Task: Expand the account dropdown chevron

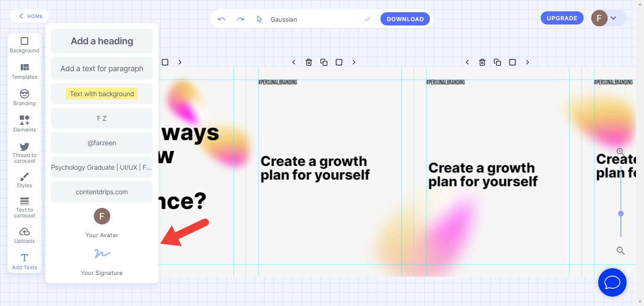Action: tap(613, 18)
